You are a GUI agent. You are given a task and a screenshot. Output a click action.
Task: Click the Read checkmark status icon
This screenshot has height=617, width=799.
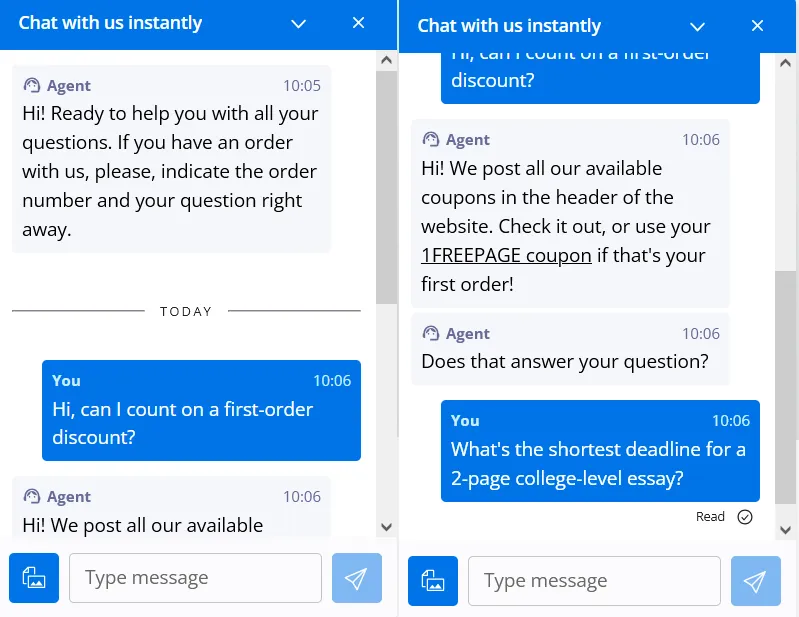(745, 517)
